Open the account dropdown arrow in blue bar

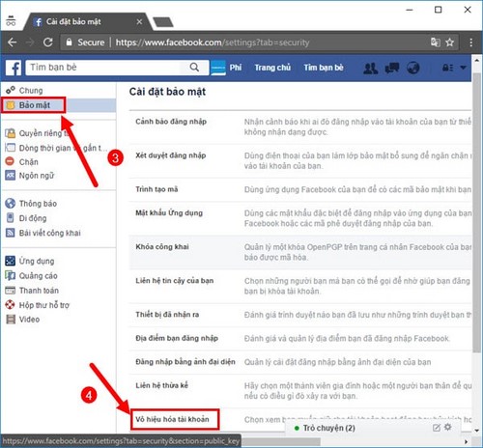point(463,68)
